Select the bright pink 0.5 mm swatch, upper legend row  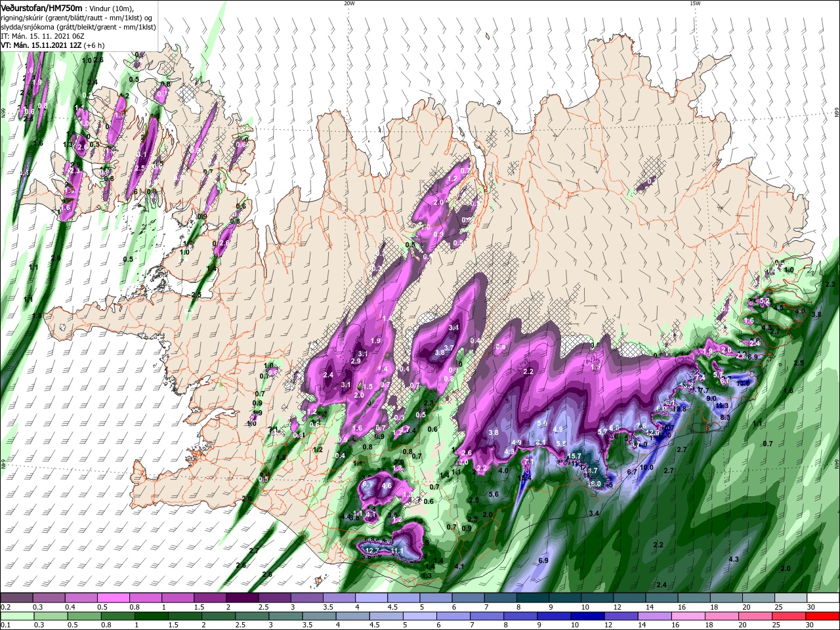point(113,598)
